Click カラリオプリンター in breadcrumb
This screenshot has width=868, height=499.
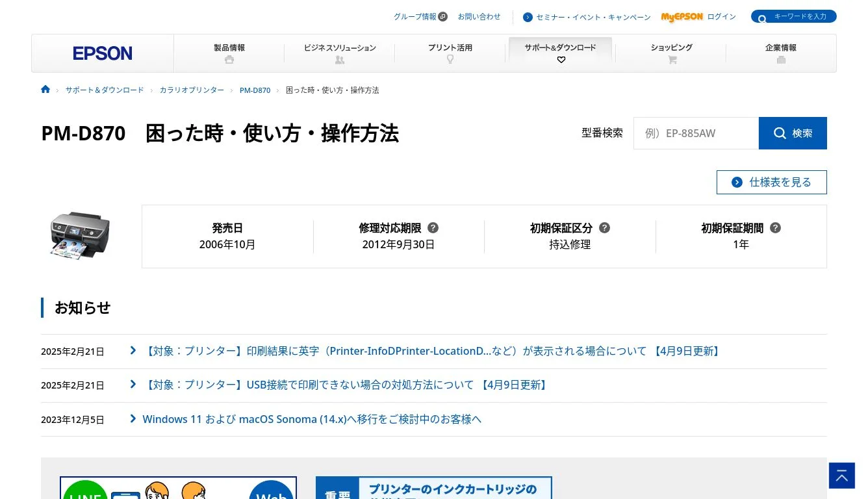192,90
